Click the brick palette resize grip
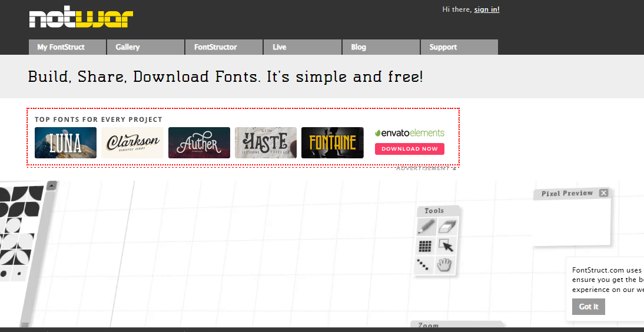The height and width of the screenshot is (332, 644). pyautogui.click(x=25, y=324)
